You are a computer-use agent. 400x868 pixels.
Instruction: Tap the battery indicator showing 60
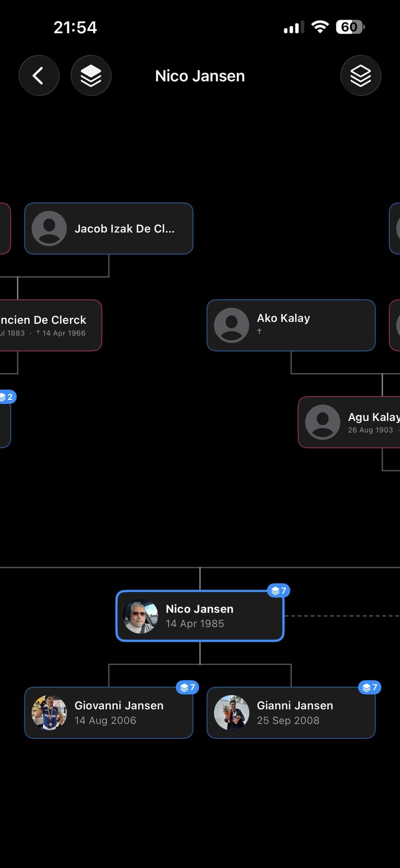point(350,27)
